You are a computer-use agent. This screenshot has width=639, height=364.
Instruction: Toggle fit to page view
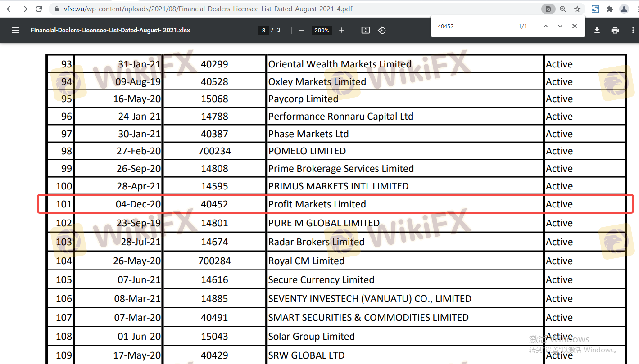(x=366, y=30)
